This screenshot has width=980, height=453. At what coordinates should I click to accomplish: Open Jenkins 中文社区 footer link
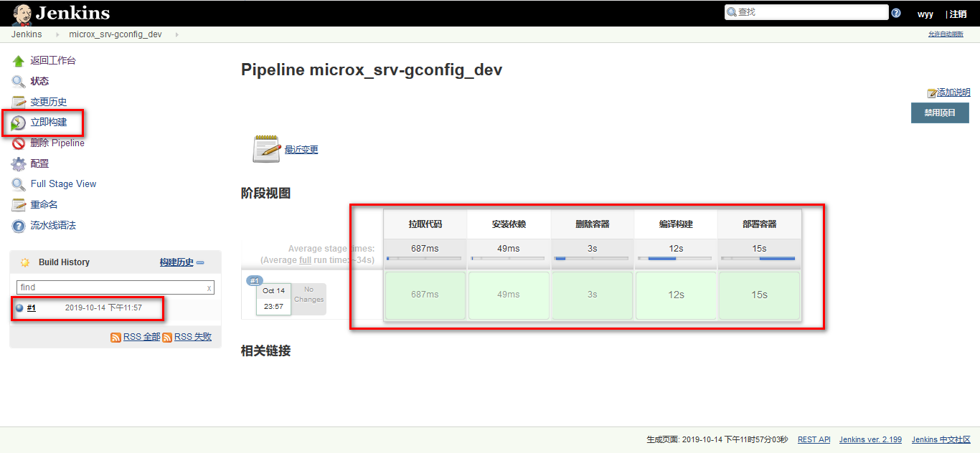coord(941,440)
